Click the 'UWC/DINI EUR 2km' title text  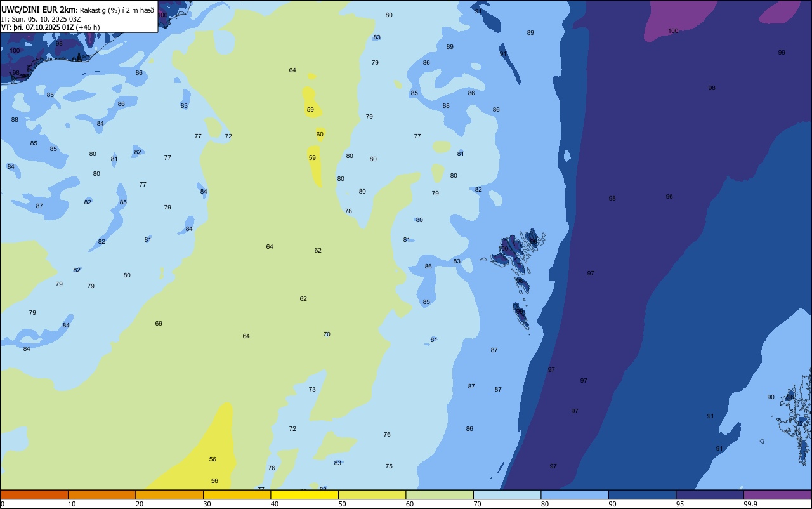tap(38, 10)
